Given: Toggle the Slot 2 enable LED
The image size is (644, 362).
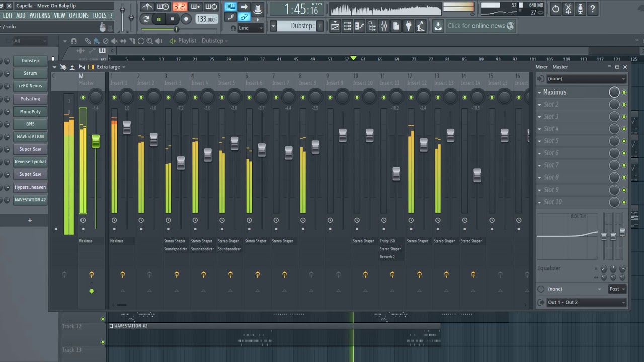Looking at the screenshot, I should click(x=624, y=105).
